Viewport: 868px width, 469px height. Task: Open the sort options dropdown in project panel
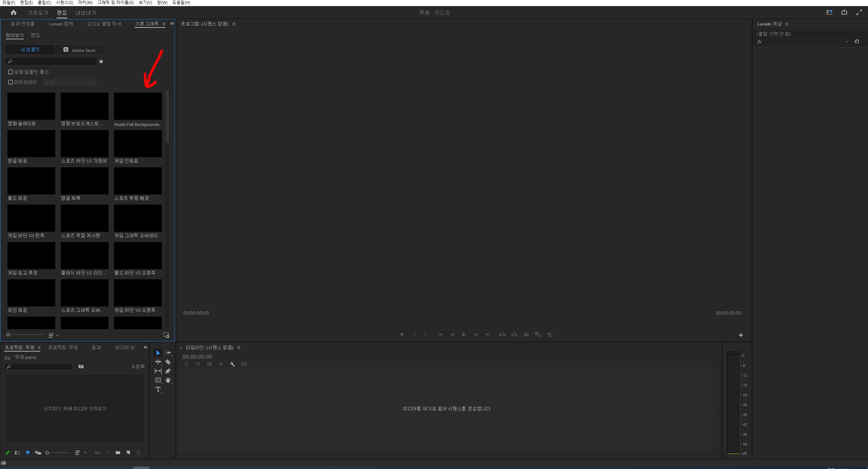click(x=80, y=452)
